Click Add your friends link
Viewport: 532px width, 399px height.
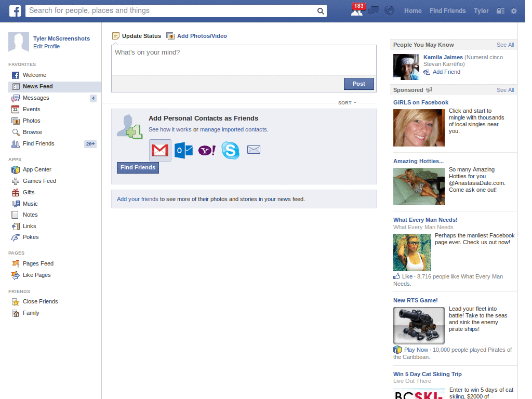tap(137, 199)
